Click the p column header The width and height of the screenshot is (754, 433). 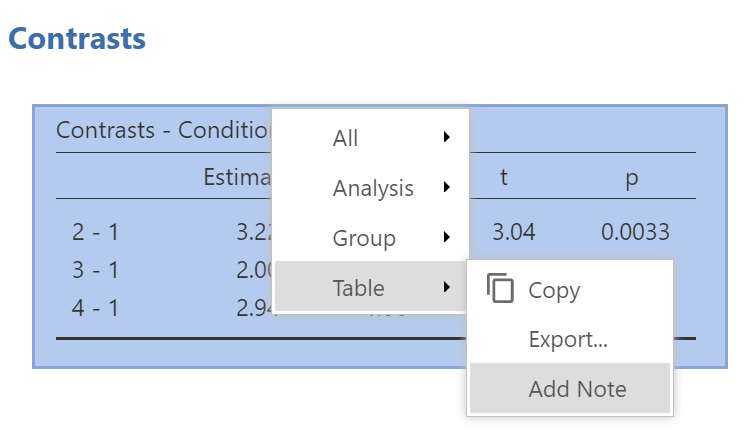click(x=632, y=178)
